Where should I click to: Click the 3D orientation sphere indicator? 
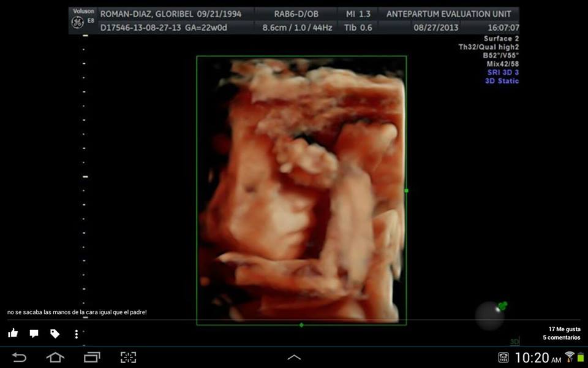(490, 315)
